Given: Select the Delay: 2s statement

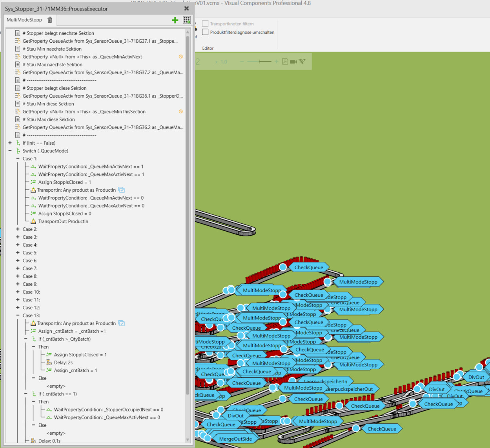Looking at the screenshot, I should (63, 363).
